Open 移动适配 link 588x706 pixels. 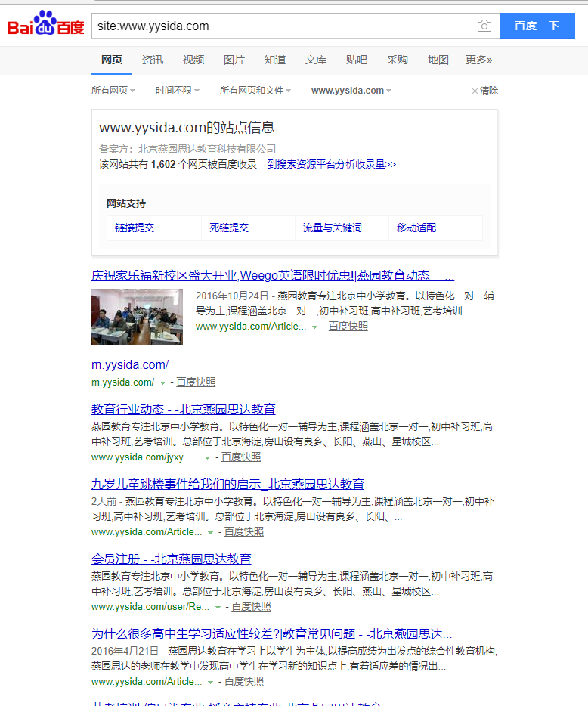click(x=416, y=228)
